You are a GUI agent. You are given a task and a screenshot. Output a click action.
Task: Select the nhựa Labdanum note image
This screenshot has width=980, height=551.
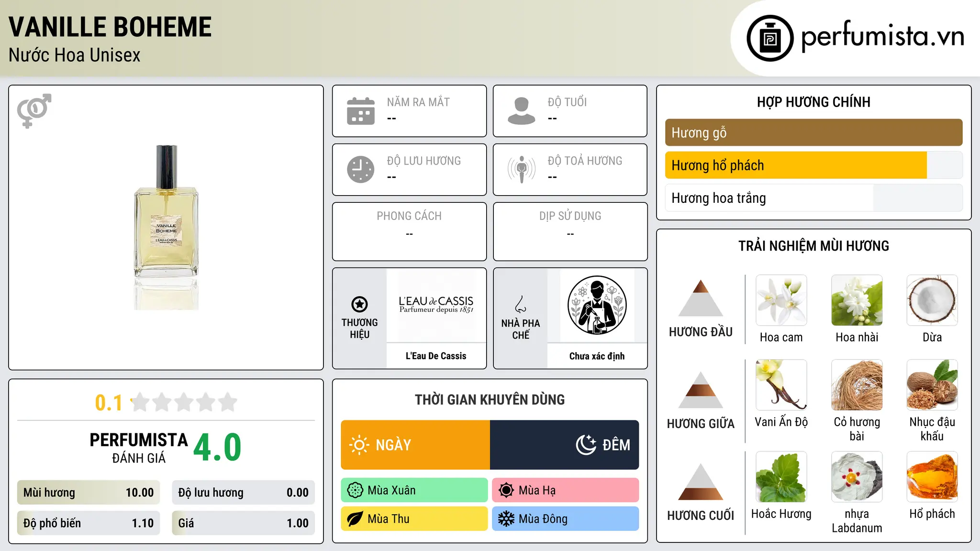857,477
